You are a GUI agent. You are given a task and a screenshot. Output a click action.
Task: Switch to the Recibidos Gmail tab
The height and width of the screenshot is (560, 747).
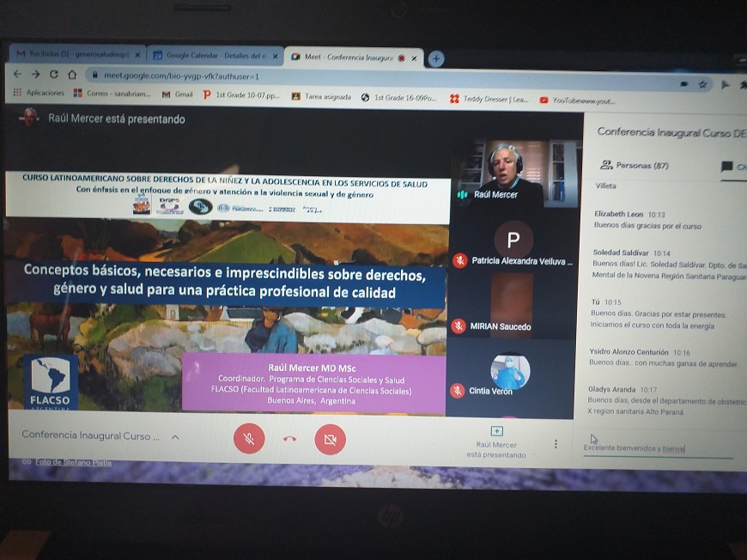[77, 54]
